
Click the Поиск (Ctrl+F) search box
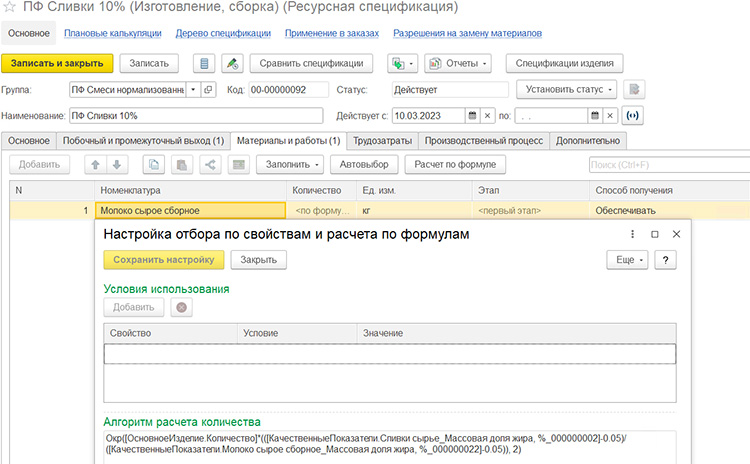(669, 165)
